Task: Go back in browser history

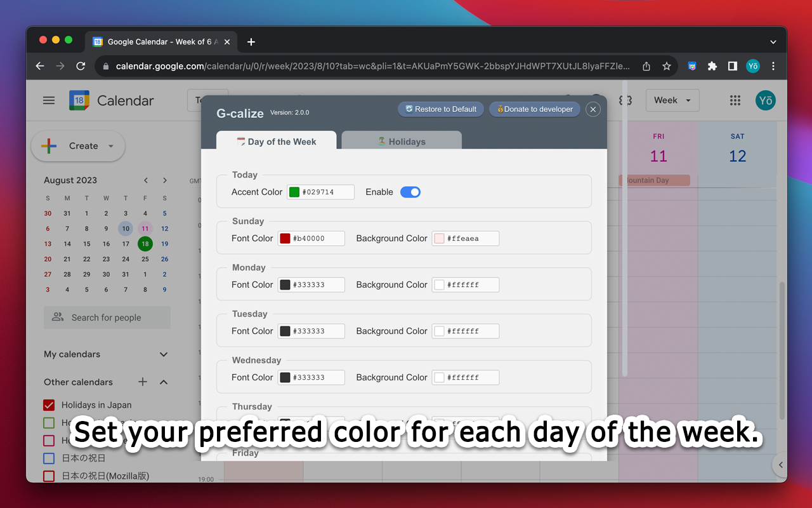Action: click(40, 66)
